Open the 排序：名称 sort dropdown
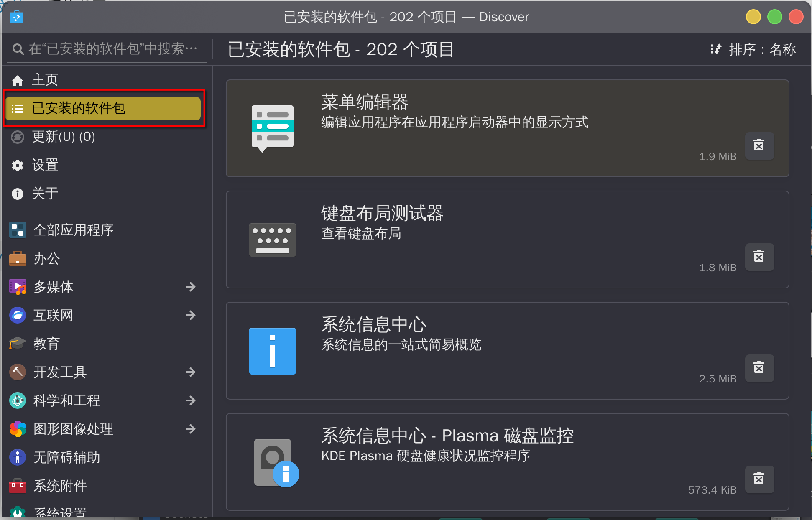This screenshot has height=520, width=812. [753, 49]
